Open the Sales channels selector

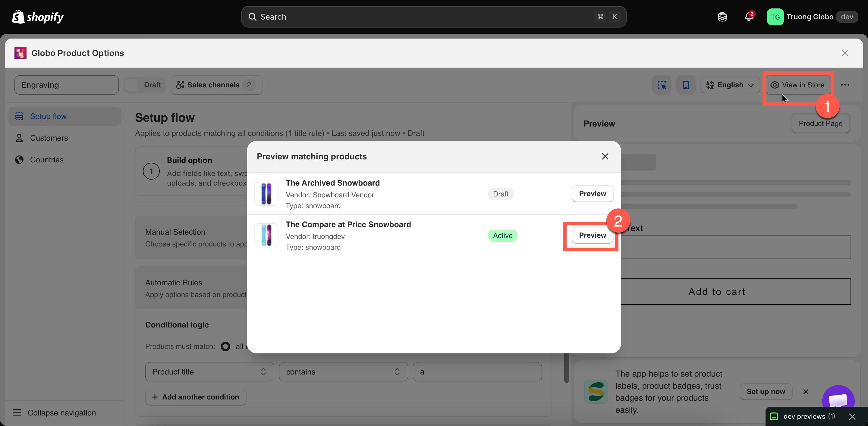click(x=217, y=85)
